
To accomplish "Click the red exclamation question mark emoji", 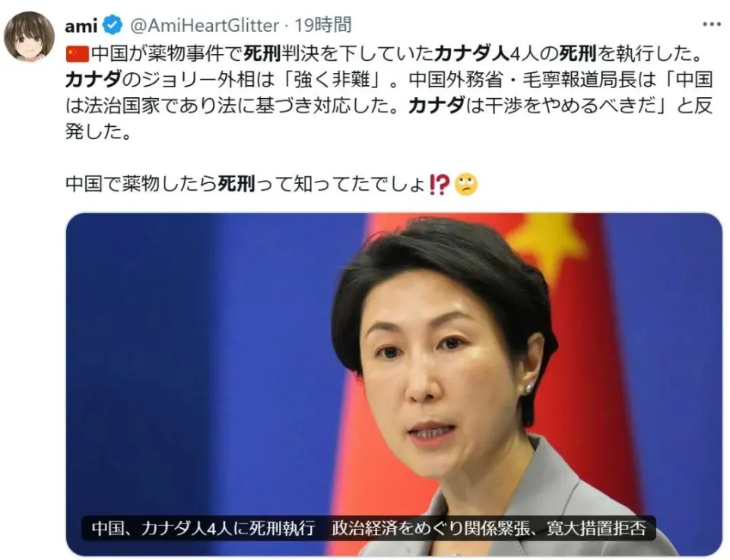I will click(x=439, y=185).
